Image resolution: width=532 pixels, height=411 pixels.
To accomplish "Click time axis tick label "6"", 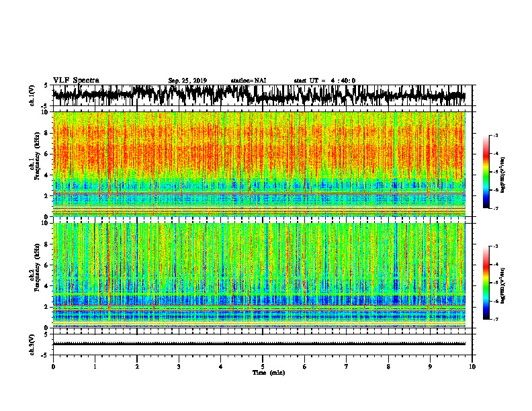I will pyautogui.click(x=305, y=367).
